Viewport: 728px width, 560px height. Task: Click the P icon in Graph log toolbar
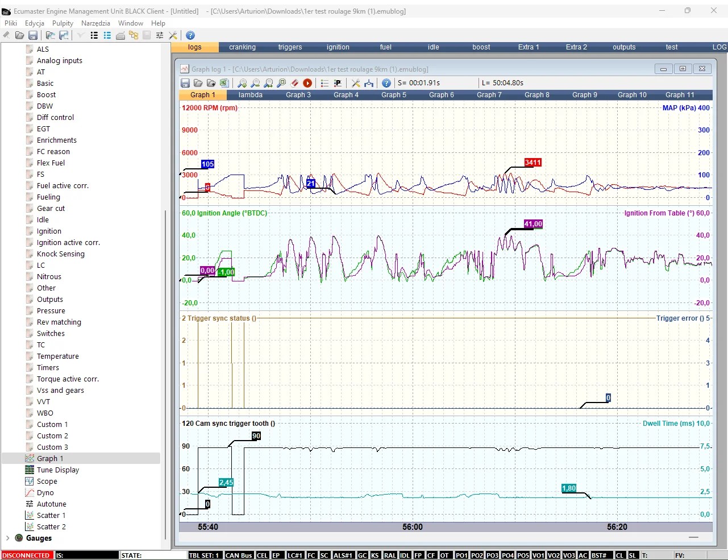(x=338, y=83)
